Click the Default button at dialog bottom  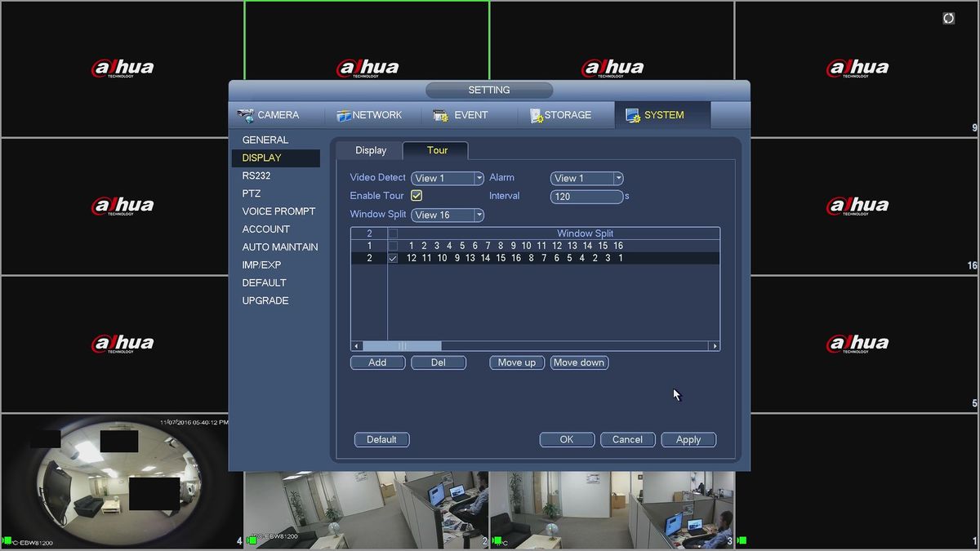(381, 439)
